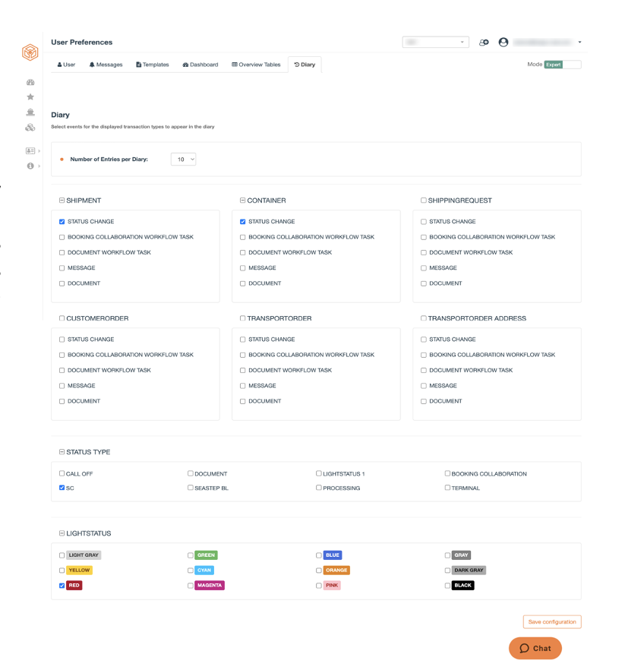This screenshot has height=670, width=644.
Task: Switch to the Messages tab
Action: [106, 65]
